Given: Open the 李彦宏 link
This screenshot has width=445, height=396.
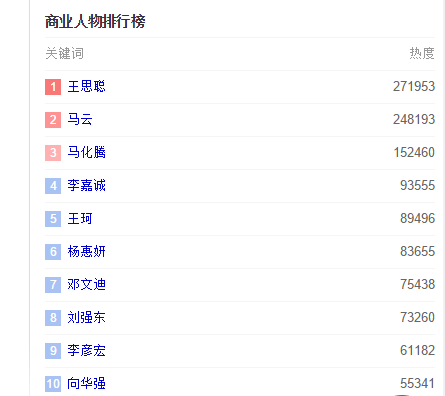Looking at the screenshot, I should [86, 351].
